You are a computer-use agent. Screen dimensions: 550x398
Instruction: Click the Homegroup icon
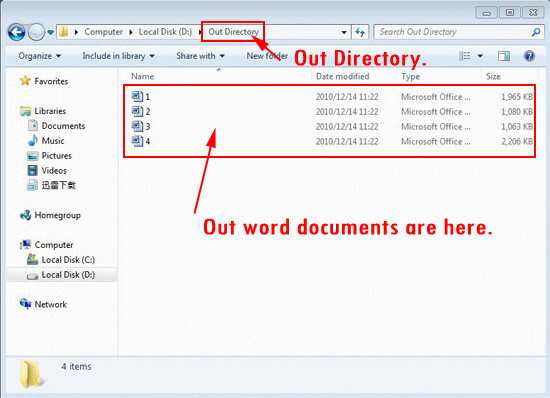pyautogui.click(x=25, y=215)
